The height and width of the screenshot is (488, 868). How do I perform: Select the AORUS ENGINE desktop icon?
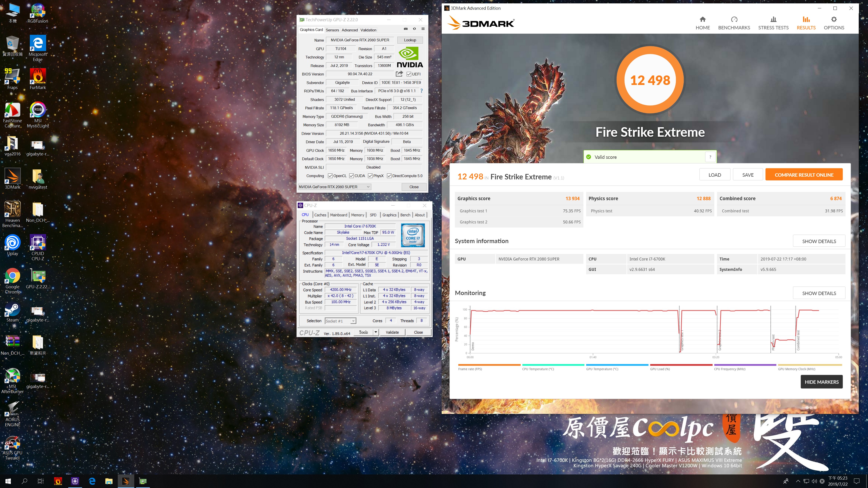[x=12, y=414]
